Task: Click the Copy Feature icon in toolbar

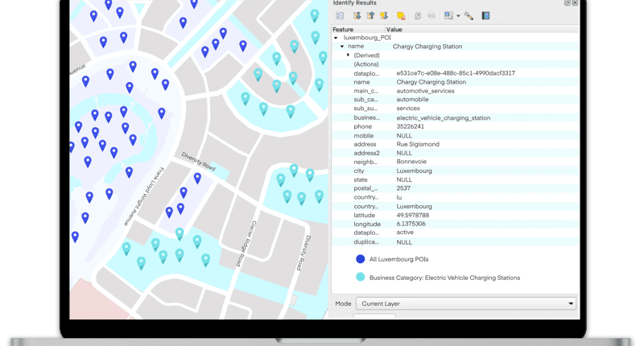Action: point(418,15)
